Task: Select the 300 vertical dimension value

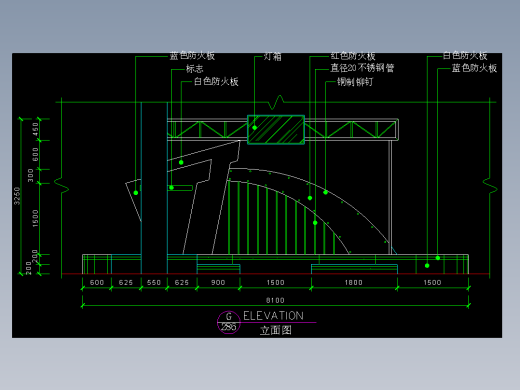Action: (31, 176)
